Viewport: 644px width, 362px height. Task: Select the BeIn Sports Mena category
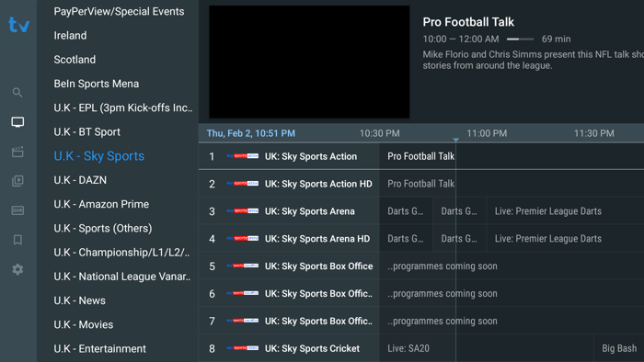96,84
